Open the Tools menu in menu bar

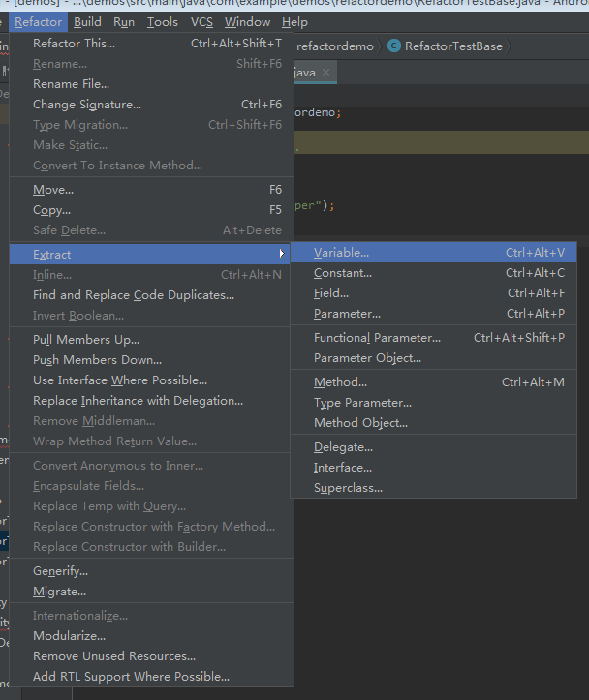tap(163, 22)
